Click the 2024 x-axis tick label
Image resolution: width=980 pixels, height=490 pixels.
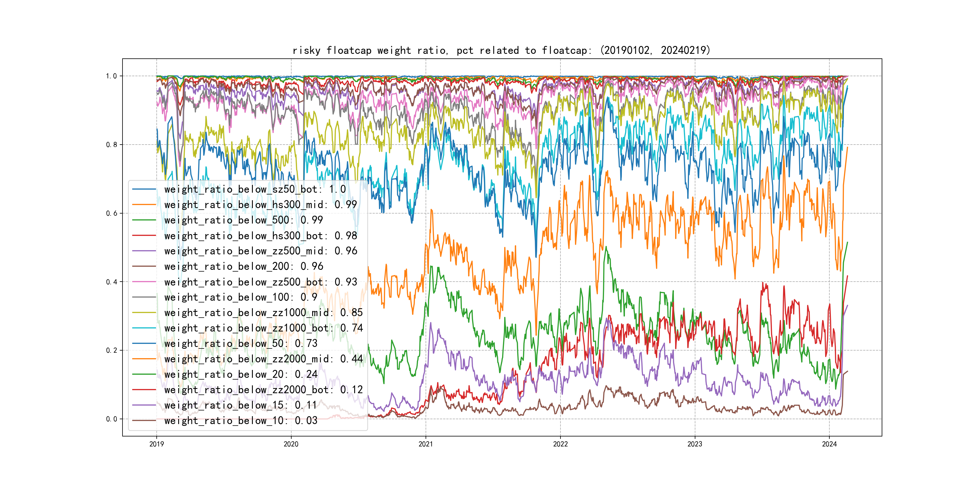point(829,444)
